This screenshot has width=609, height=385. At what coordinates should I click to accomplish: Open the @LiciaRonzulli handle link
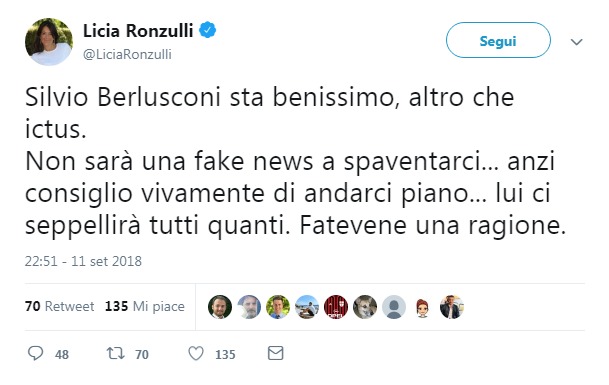coord(127,54)
